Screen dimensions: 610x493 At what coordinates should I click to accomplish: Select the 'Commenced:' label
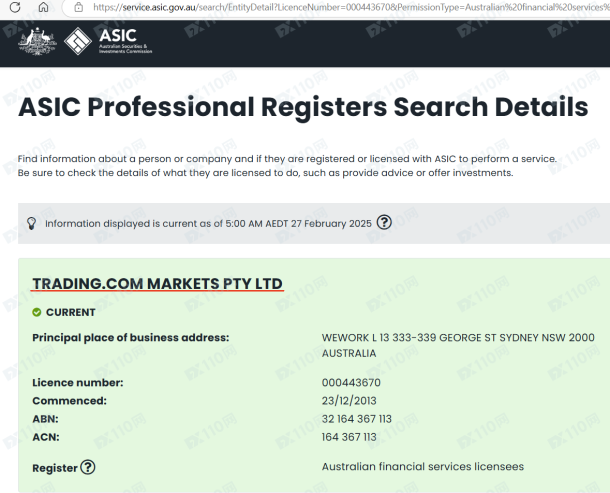[x=69, y=400]
